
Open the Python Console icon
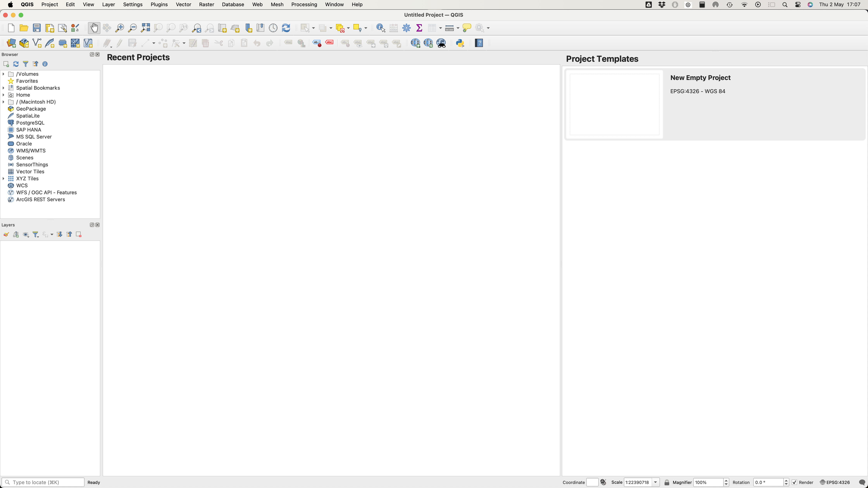coord(460,43)
